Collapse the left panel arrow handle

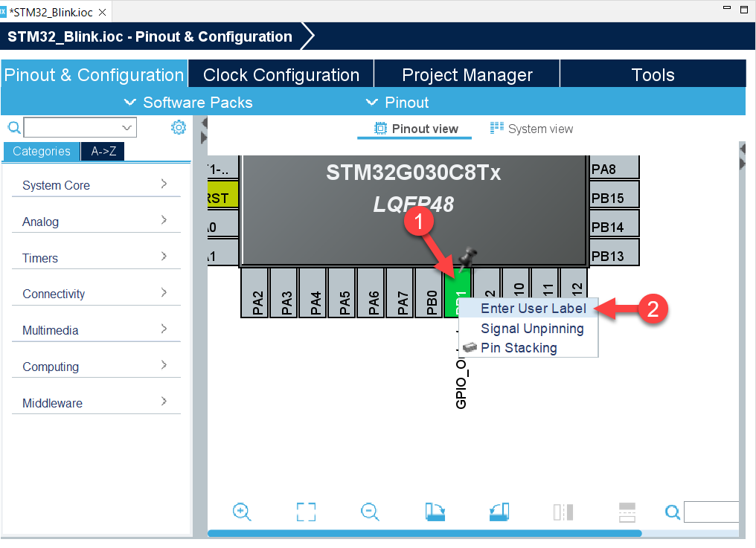pos(204,123)
